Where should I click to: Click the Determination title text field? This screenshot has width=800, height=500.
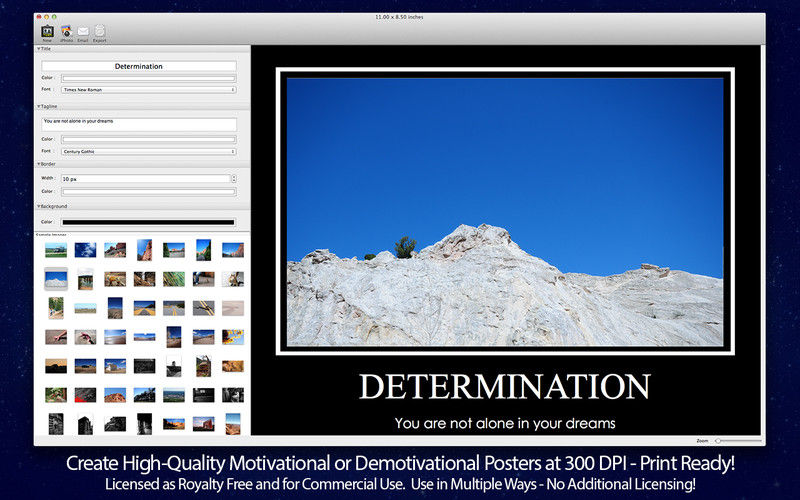(x=139, y=66)
